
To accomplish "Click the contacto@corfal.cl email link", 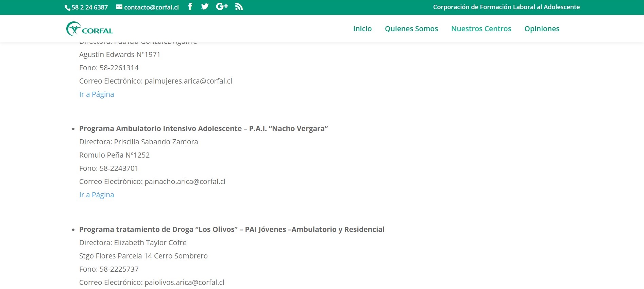I will point(151,7).
